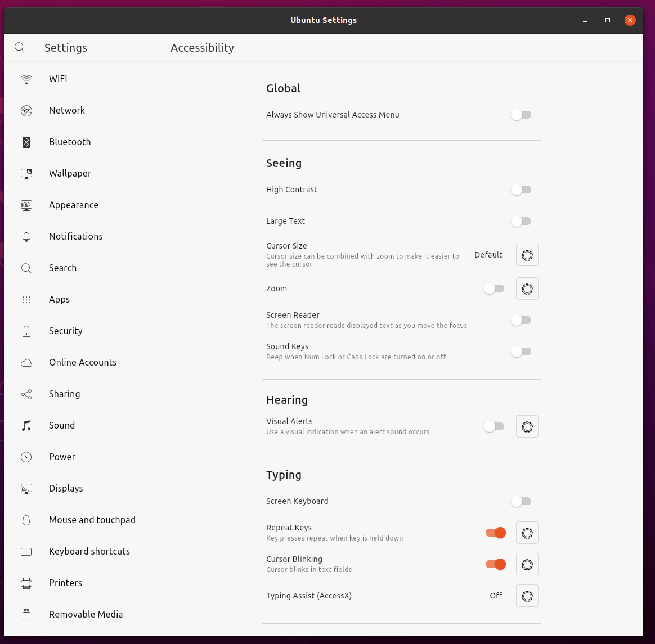Click the Displays monitor icon

pos(26,489)
